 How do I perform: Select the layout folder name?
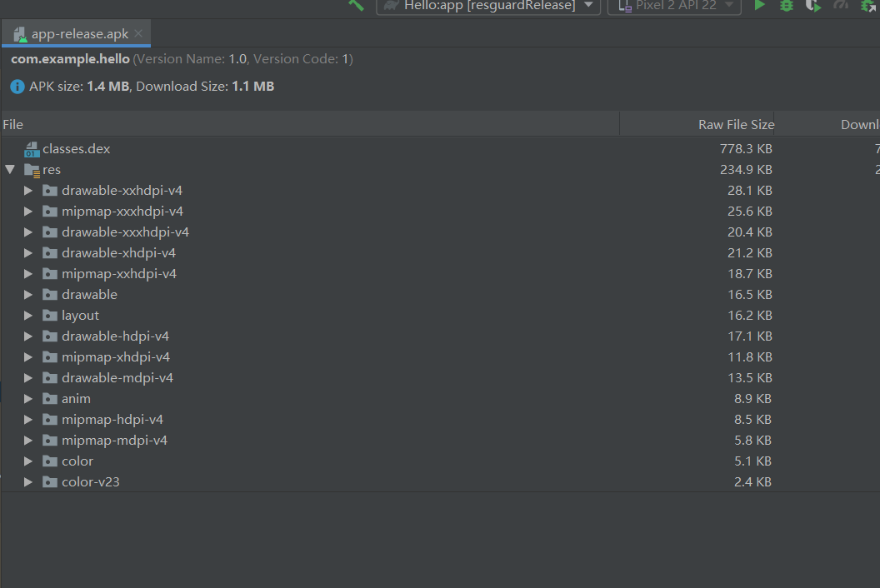pos(80,316)
